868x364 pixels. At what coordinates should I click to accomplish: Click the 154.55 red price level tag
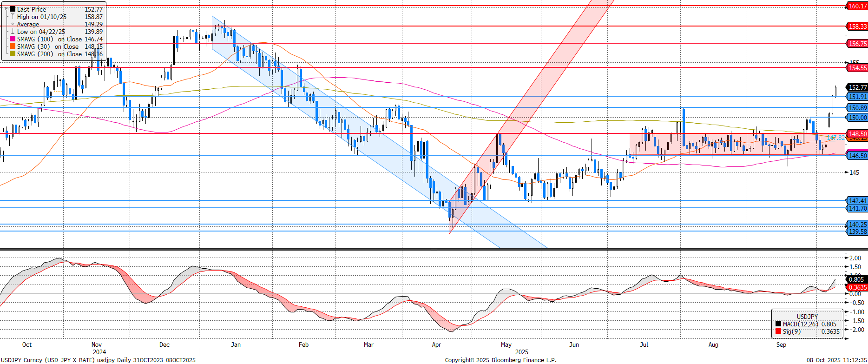[x=857, y=68]
